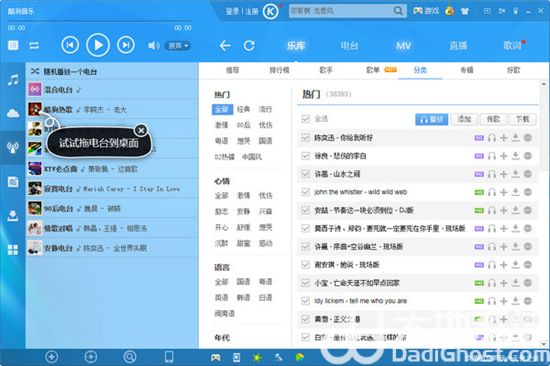Select the 安静电台 radio station
Image resolution: width=550 pixels, height=366 pixels.
coord(112,248)
